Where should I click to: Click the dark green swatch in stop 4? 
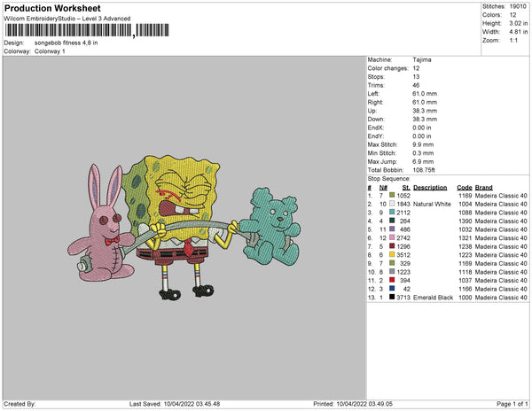(392, 221)
